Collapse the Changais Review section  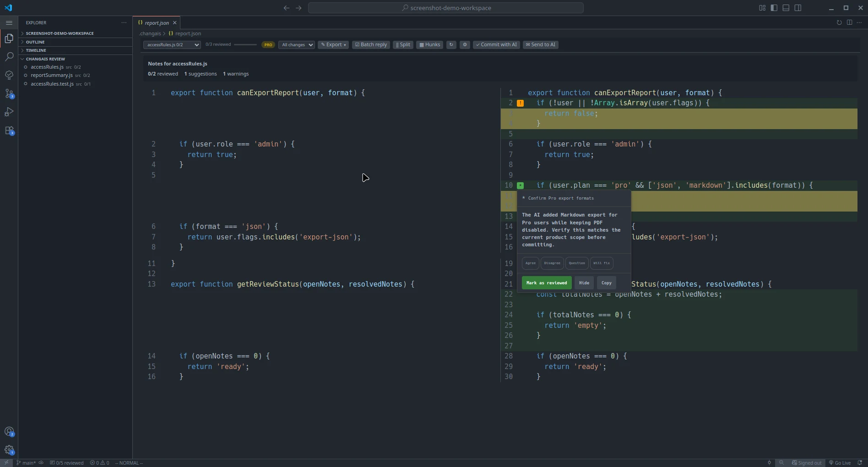[76, 59]
